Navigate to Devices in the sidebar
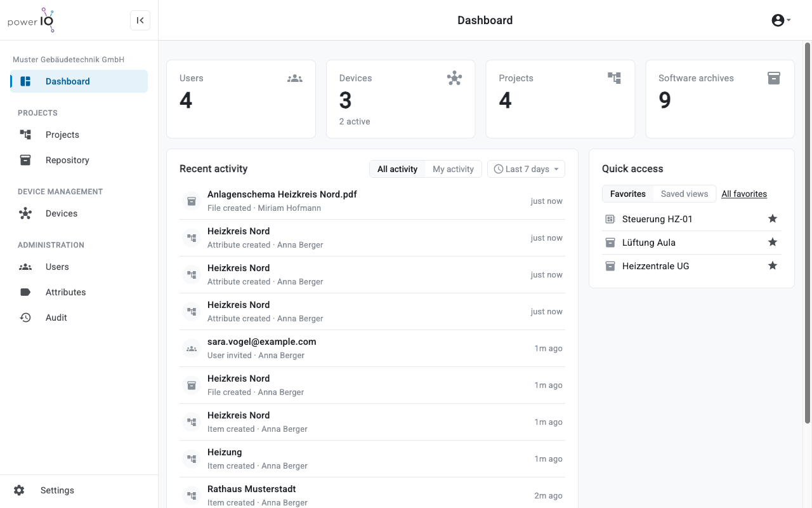This screenshot has width=812, height=508. (x=79, y=213)
